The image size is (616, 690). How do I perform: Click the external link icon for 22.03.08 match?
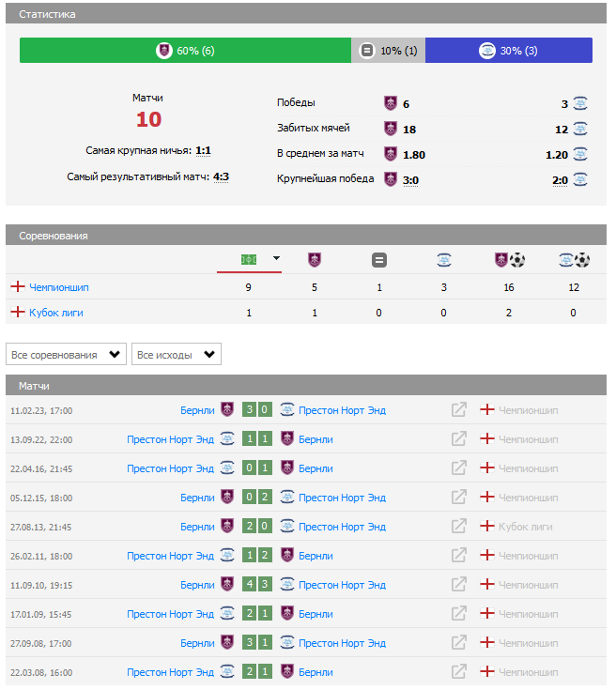458,672
